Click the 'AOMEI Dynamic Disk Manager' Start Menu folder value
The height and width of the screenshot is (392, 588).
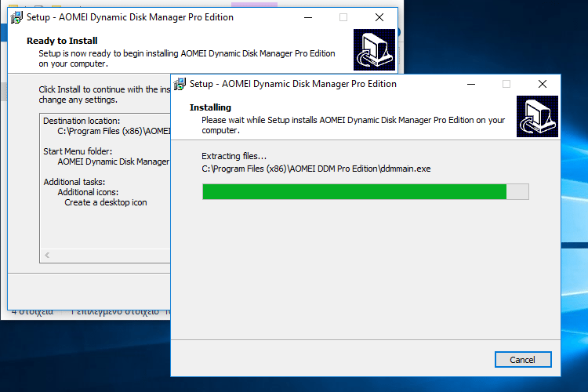(x=114, y=162)
